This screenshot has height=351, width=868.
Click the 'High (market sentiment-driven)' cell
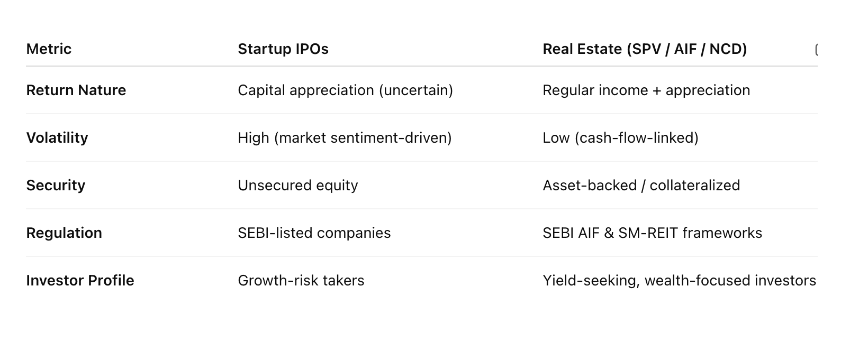[x=345, y=138]
